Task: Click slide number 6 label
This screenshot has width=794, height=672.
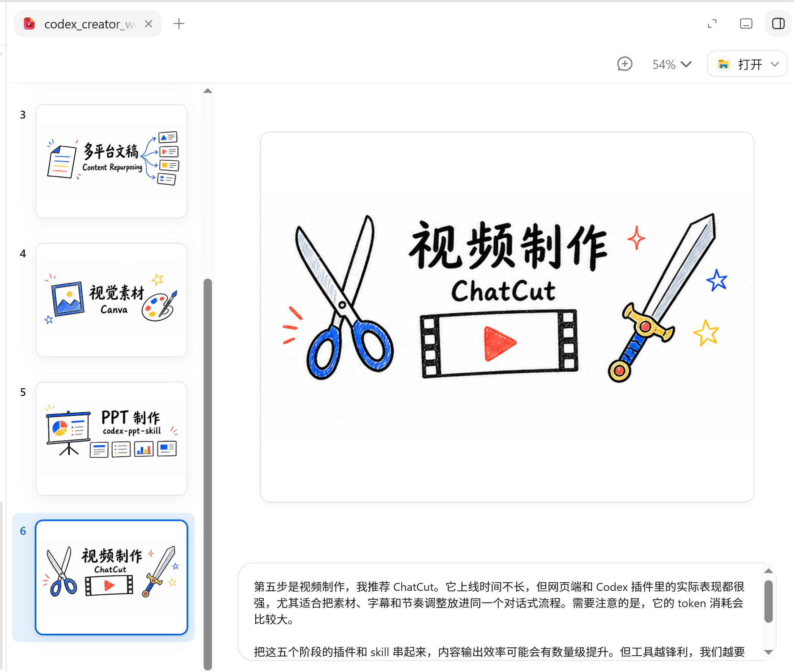Action: pos(23,531)
